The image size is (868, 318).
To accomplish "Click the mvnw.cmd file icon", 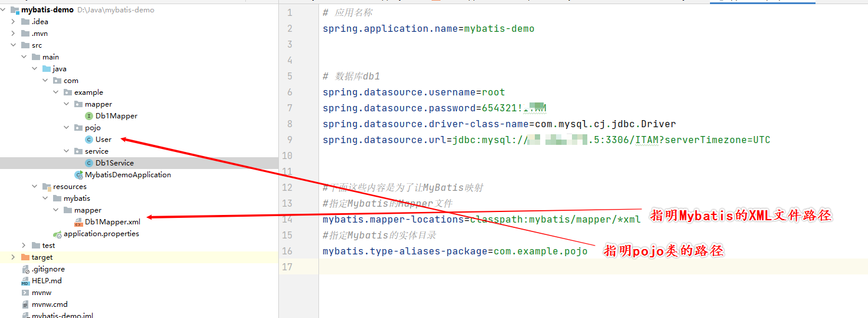I will coord(25,304).
